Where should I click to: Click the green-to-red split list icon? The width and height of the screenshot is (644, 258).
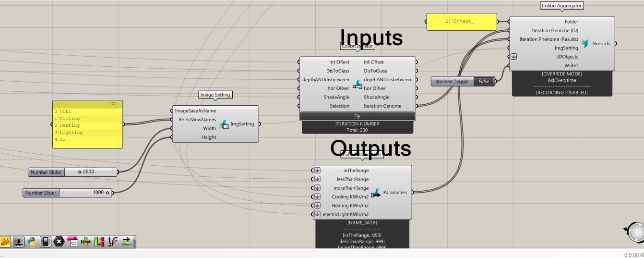pyautogui.click(x=99, y=242)
